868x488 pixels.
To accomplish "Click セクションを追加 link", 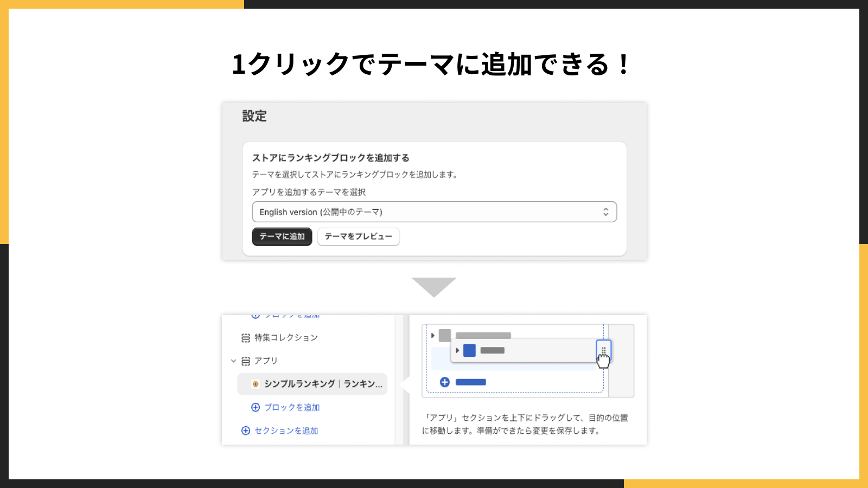I will (x=286, y=431).
